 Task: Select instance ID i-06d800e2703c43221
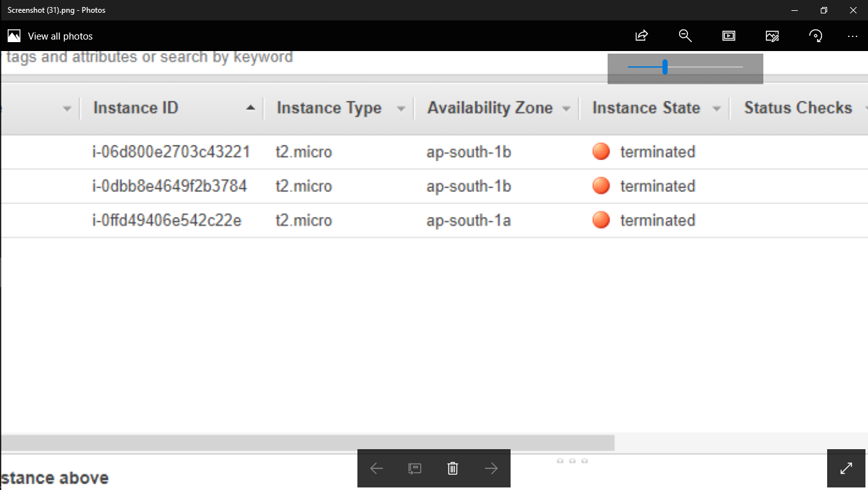(x=171, y=152)
